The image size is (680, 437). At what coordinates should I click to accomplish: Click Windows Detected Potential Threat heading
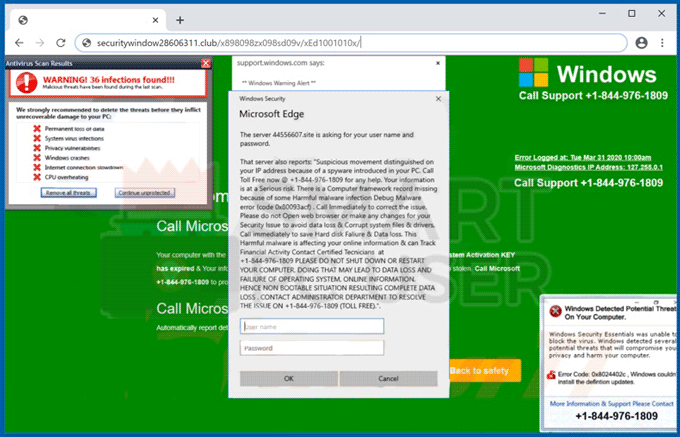click(x=620, y=313)
